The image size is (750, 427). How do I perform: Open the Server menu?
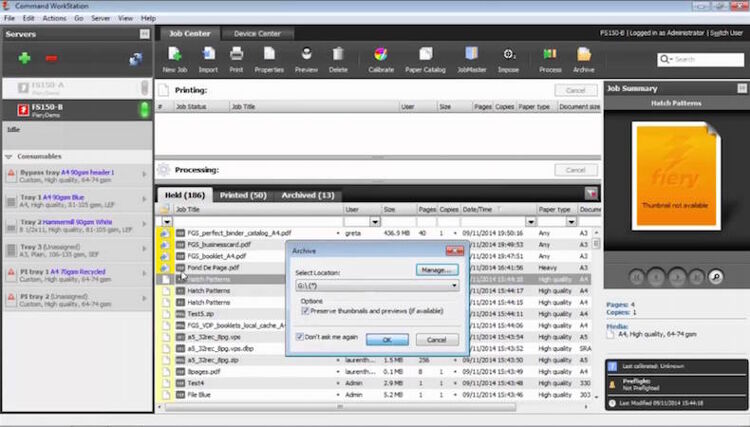pyautogui.click(x=100, y=18)
